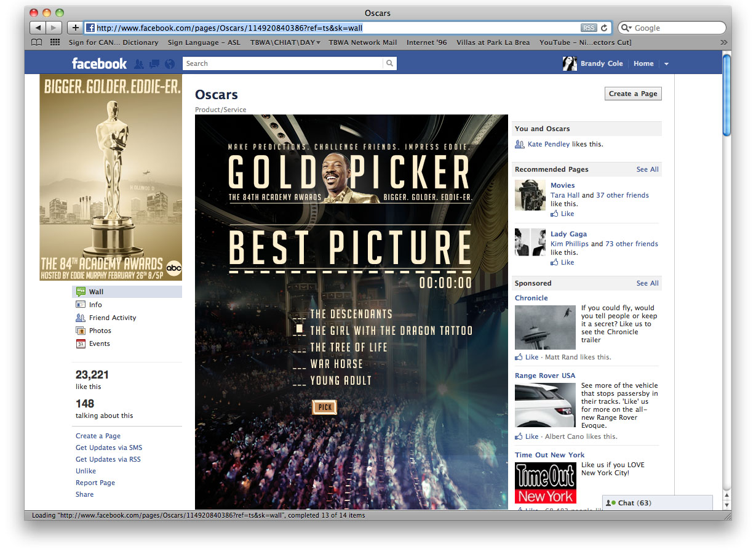Screen dimensions: 756x554
Task: Click the Friend Activity people icon
Action: (x=81, y=318)
